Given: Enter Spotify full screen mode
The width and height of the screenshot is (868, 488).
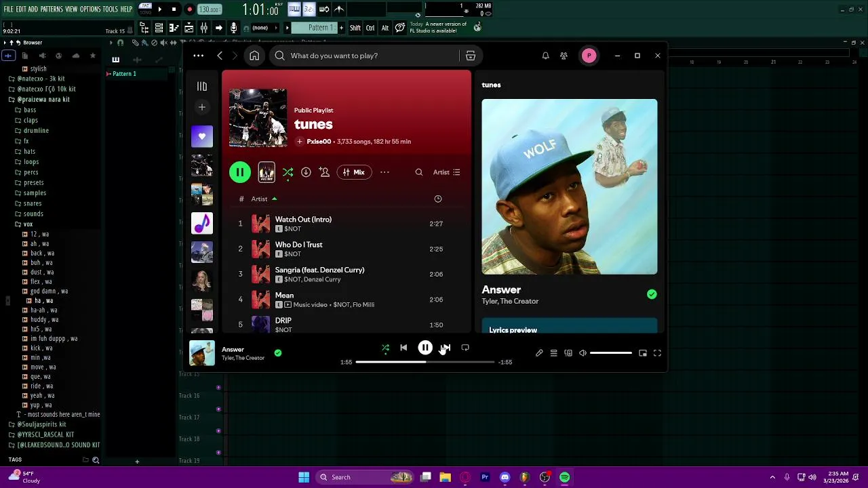Looking at the screenshot, I should pyautogui.click(x=657, y=353).
